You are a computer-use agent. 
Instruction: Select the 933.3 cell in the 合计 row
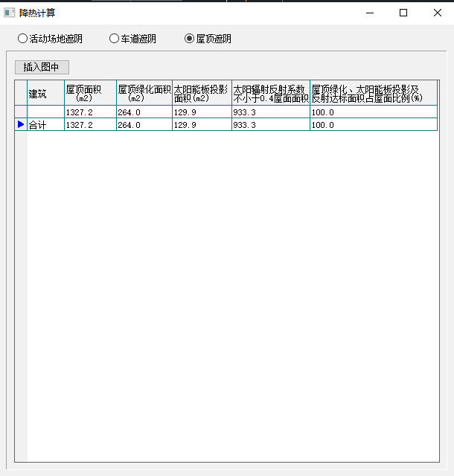click(x=271, y=125)
